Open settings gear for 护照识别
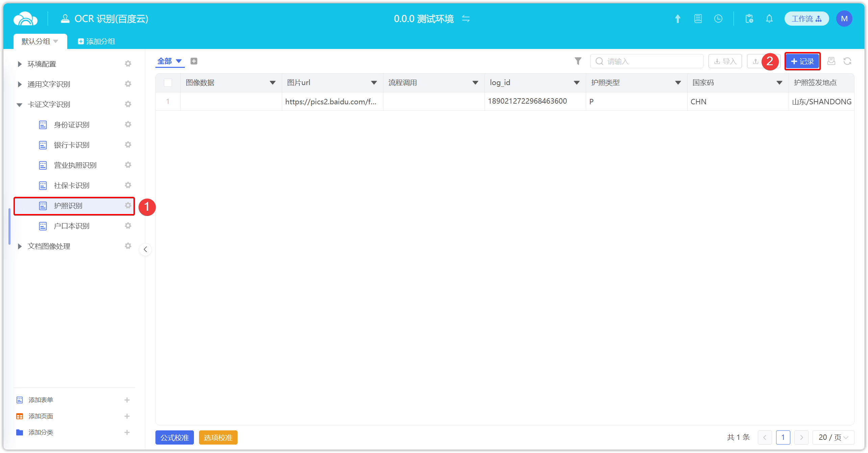This screenshot has height=453, width=868. tap(128, 206)
